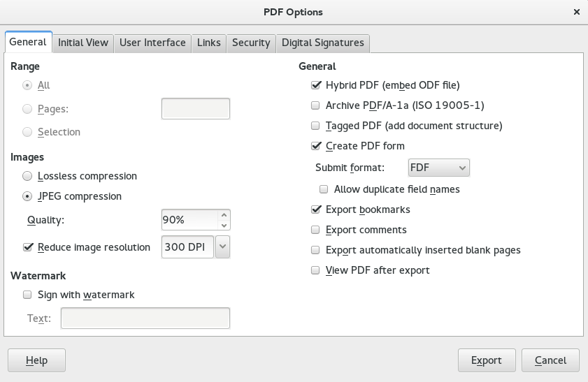
Task: Check View PDF after export
Action: pyautogui.click(x=315, y=270)
